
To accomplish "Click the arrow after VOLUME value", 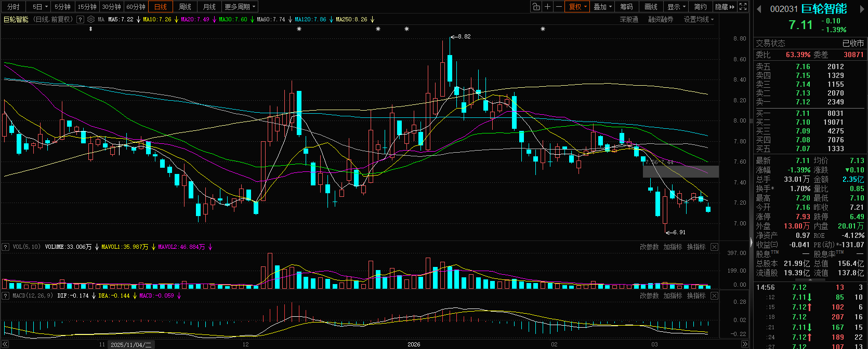I will (97, 247).
